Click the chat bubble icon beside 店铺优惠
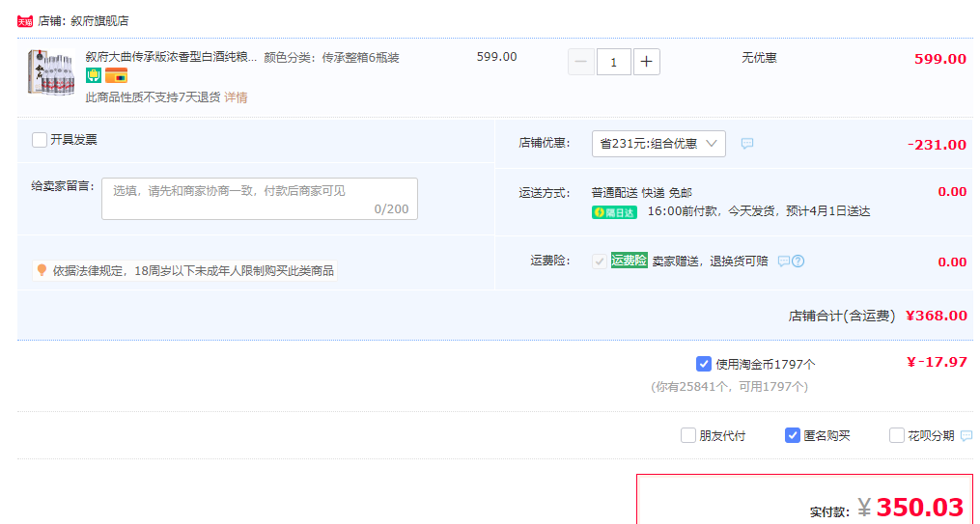This screenshot has width=980, height=524. [747, 144]
